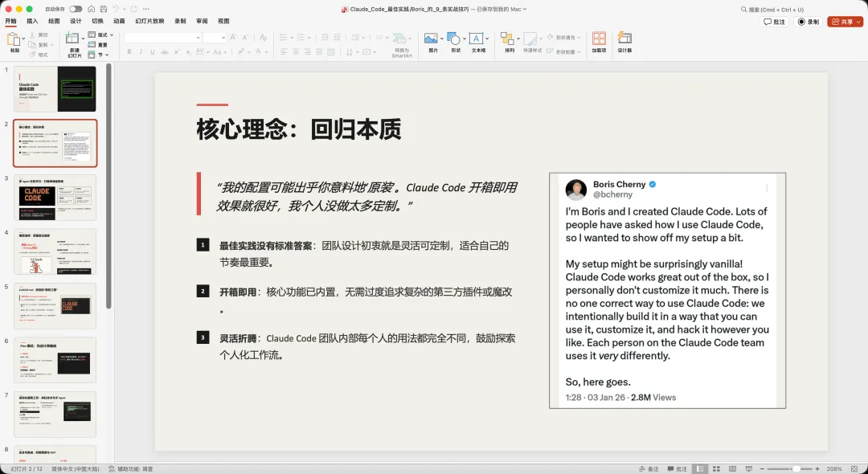
Task: Click the Home icon in title bar
Action: tap(92, 9)
